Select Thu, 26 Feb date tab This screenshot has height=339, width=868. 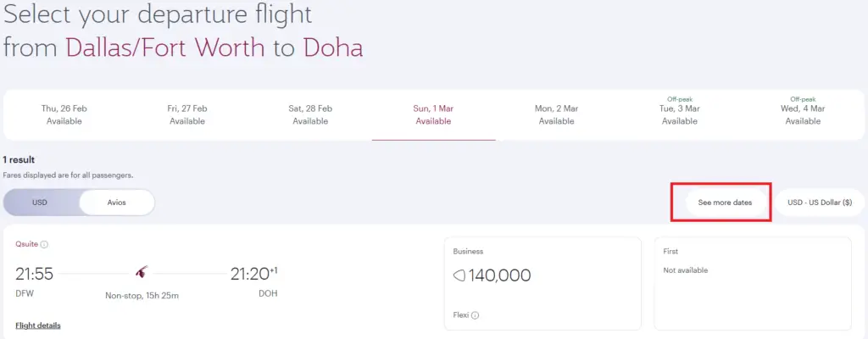64,114
